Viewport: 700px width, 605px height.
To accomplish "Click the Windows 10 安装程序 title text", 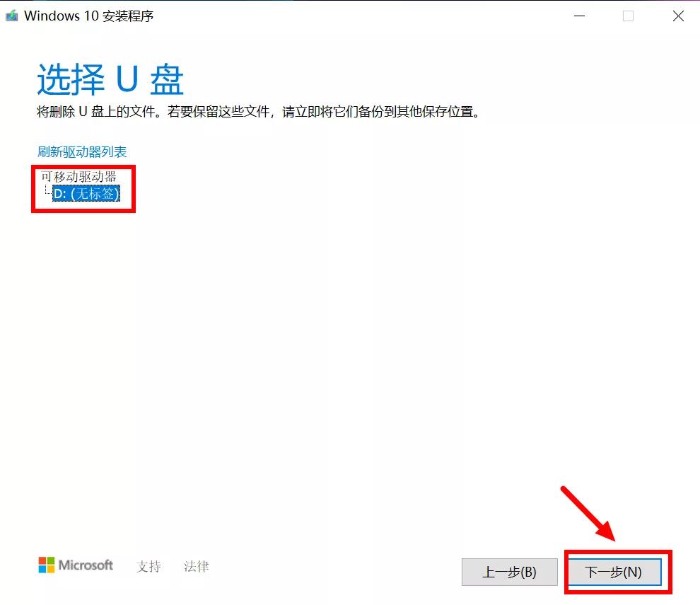I will pyautogui.click(x=89, y=16).
